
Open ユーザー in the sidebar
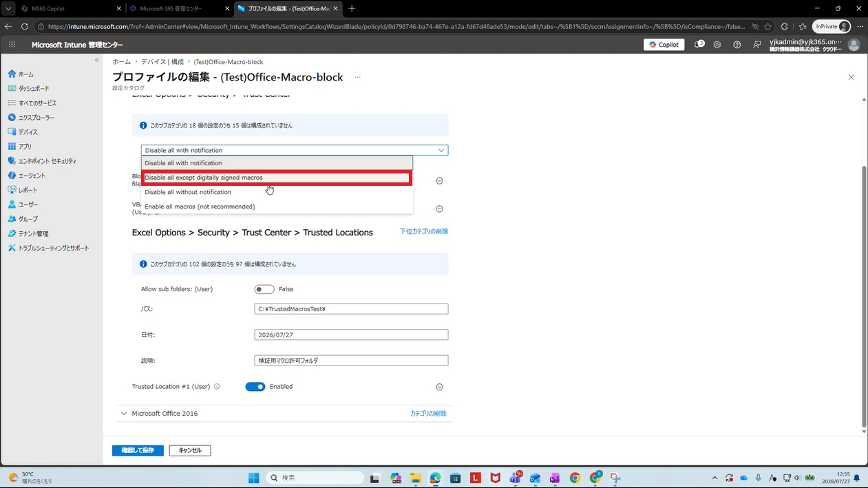[23, 204]
